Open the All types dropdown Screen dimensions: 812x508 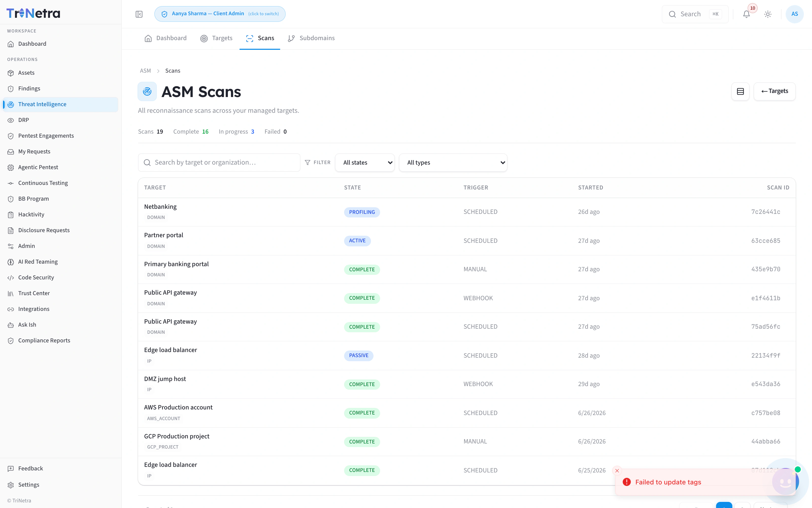tap(453, 163)
